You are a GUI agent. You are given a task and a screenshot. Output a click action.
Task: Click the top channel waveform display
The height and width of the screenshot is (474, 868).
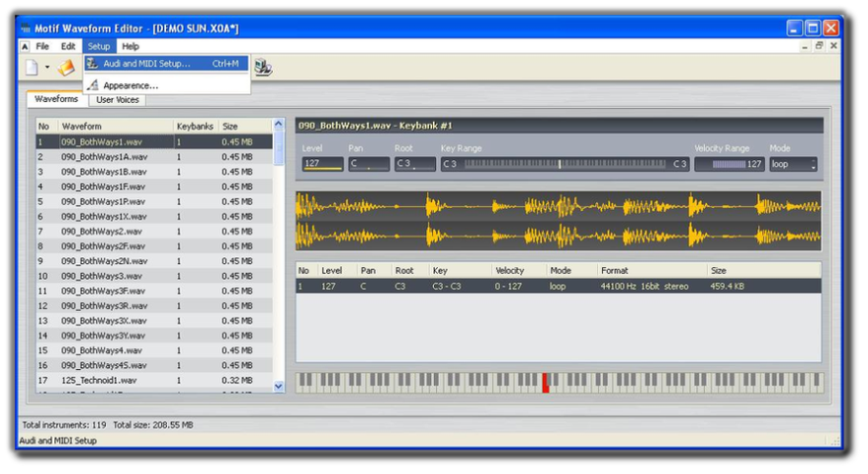click(559, 206)
